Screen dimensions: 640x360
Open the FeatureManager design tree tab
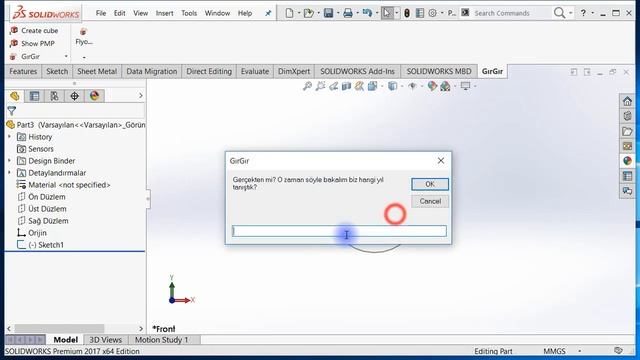[x=15, y=96]
